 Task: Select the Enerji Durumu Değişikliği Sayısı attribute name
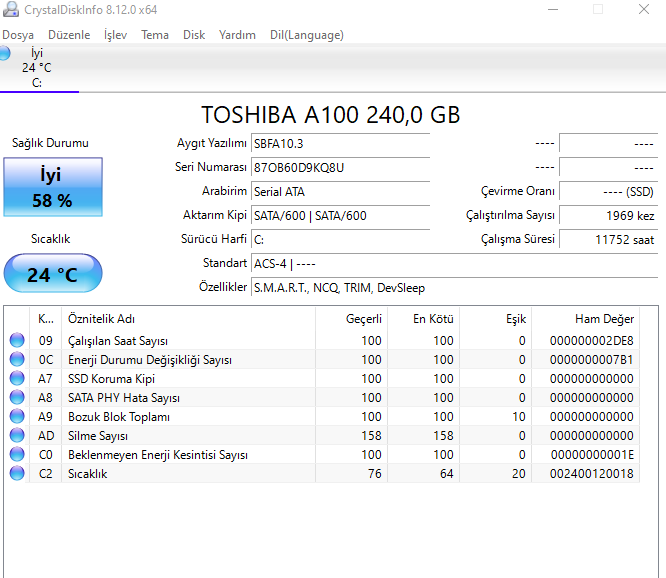pyautogui.click(x=150, y=360)
